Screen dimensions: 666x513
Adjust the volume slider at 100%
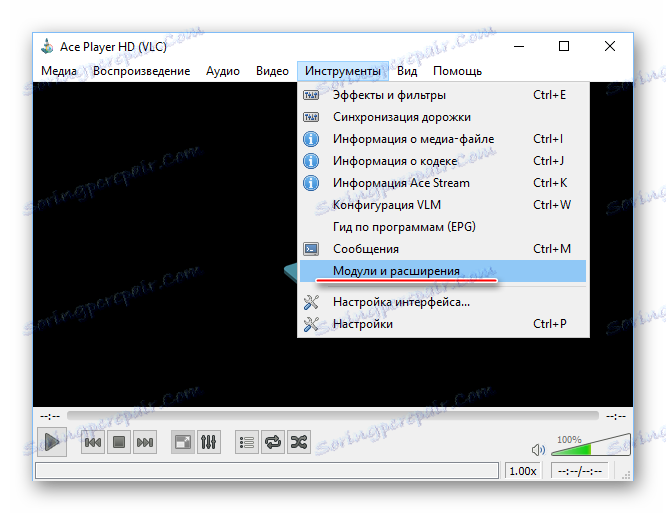point(590,445)
